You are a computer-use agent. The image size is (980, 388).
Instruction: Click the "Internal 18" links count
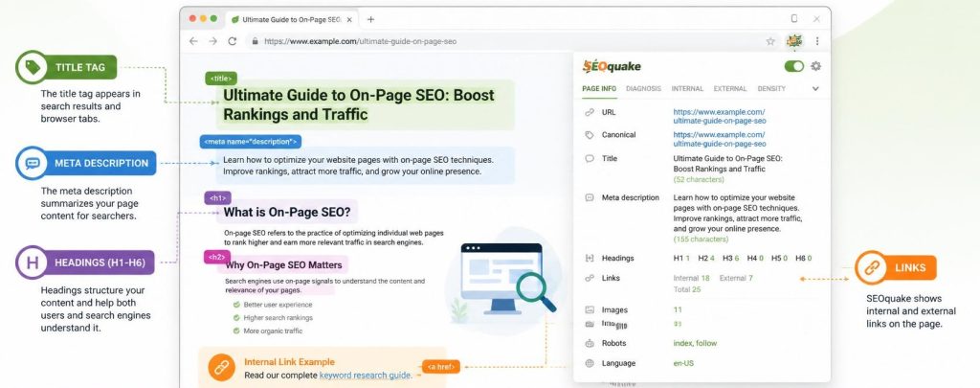coord(691,278)
